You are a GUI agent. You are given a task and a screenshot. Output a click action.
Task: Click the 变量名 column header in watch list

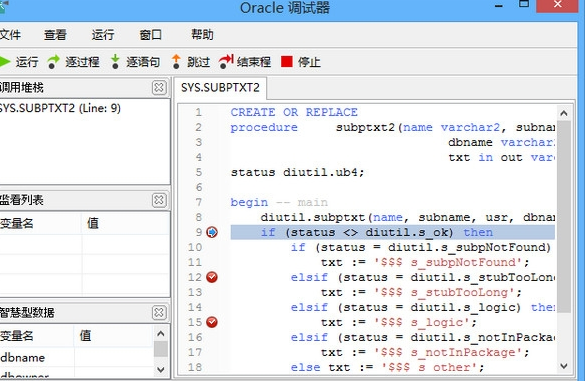point(40,223)
